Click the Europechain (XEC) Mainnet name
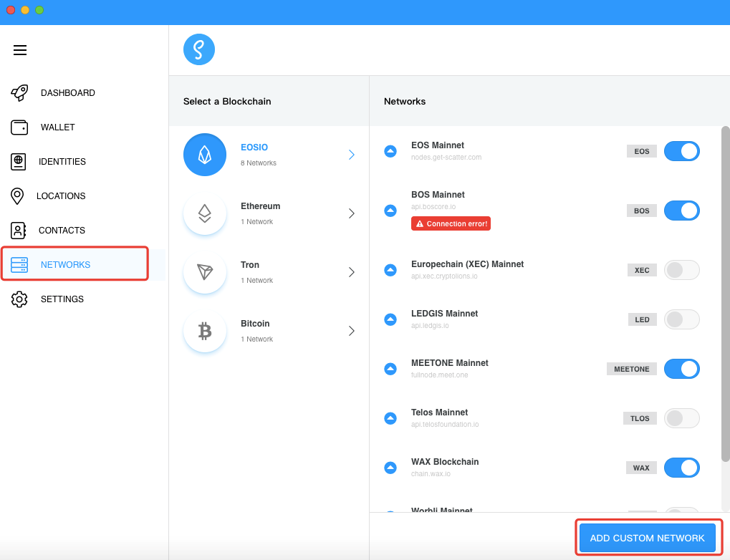The width and height of the screenshot is (730, 560). (x=467, y=264)
